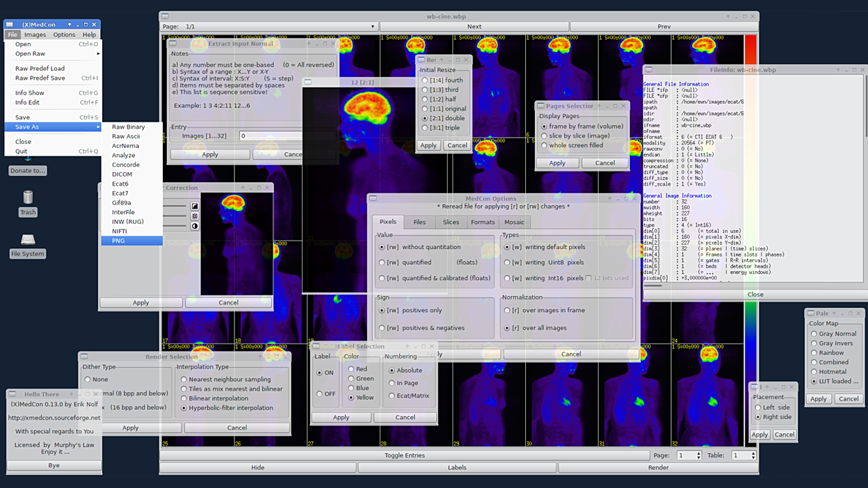This screenshot has height=488, width=868.
Task: Increment the Table number spinner
Action: click(x=753, y=453)
